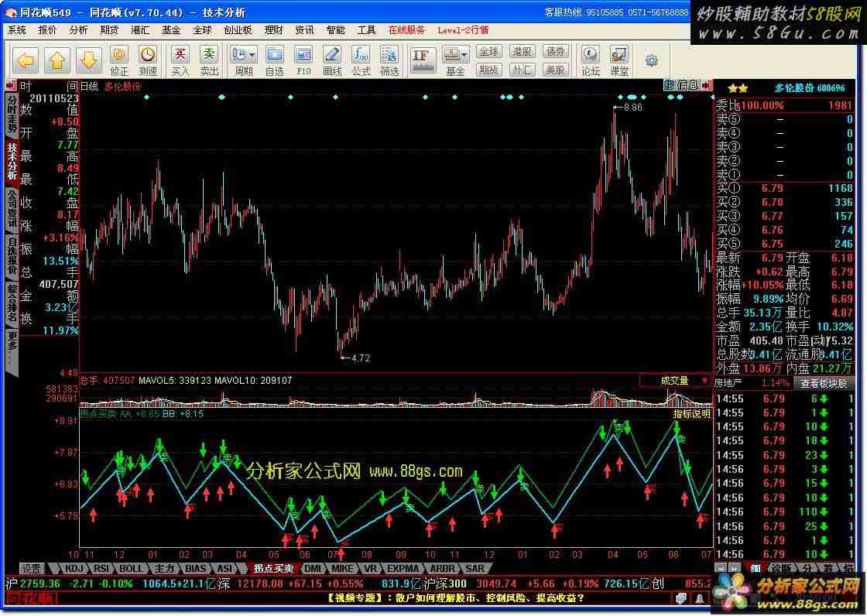Click the IF index futures icon
This screenshot has height=616, width=867.
(x=422, y=60)
